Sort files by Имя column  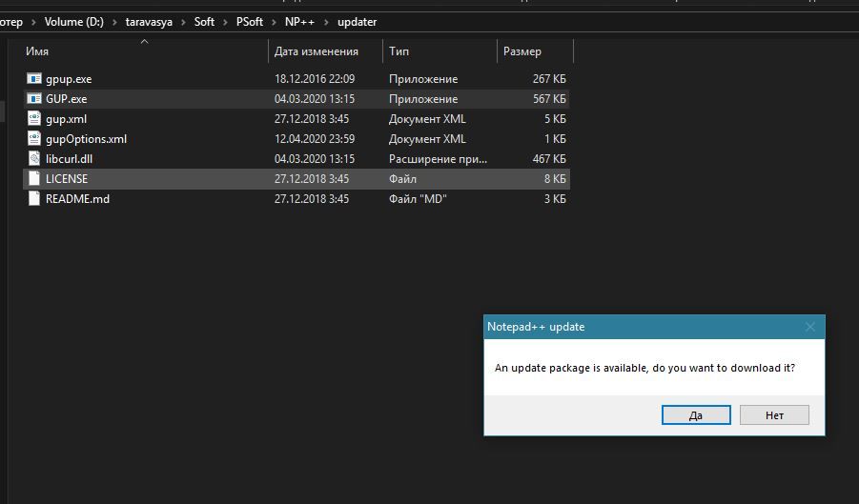36,51
